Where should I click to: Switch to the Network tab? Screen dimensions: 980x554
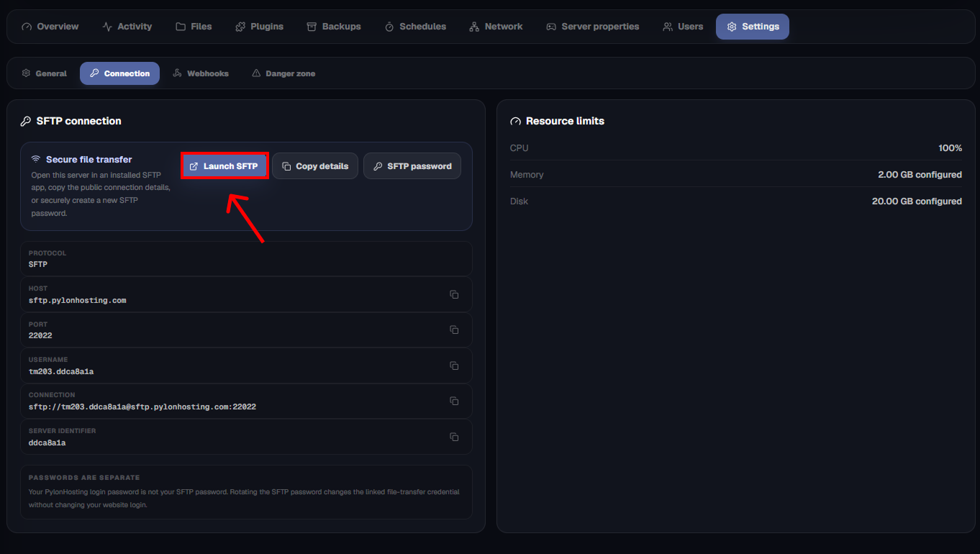click(496, 27)
